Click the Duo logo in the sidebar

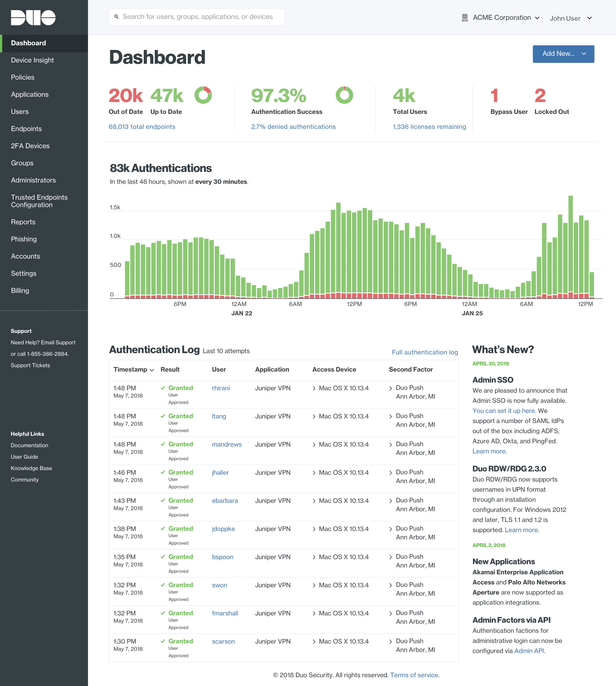(x=33, y=18)
